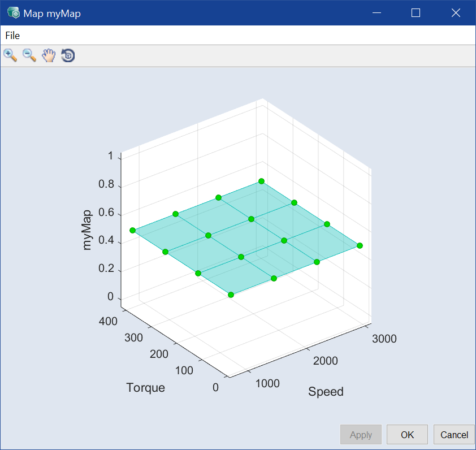The height and width of the screenshot is (450, 476).
Task: Pick the topmost green surface point
Action: pos(262,181)
